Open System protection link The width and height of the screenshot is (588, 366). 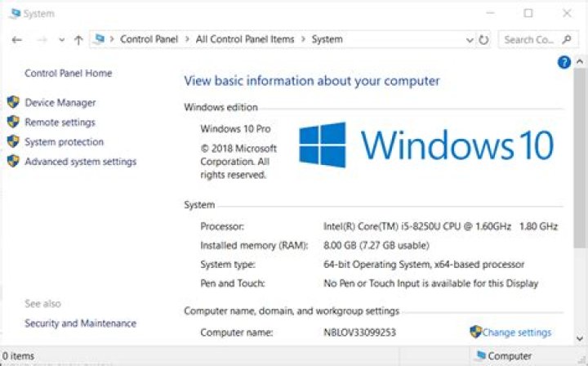[65, 142]
